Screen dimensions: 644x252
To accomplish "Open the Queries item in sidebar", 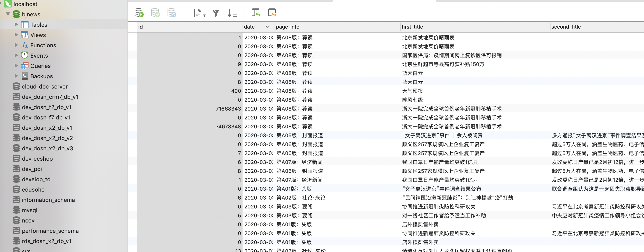I will (x=40, y=66).
